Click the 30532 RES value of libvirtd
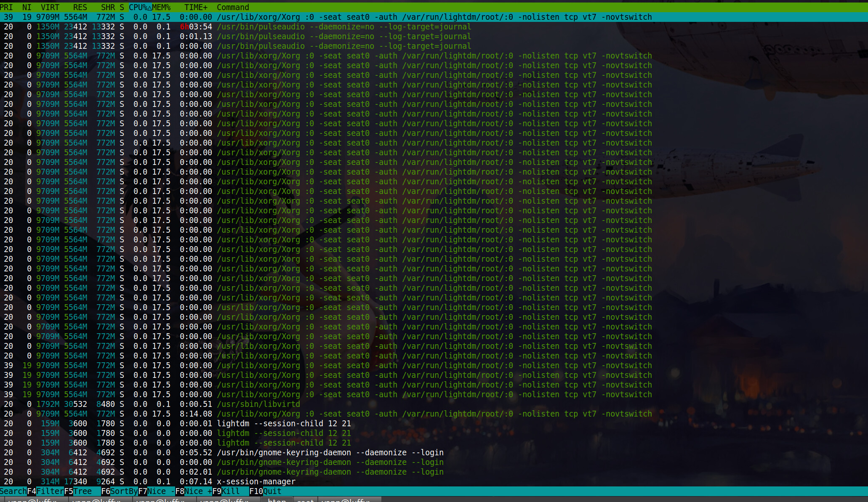This screenshot has height=502, width=868. click(76, 404)
